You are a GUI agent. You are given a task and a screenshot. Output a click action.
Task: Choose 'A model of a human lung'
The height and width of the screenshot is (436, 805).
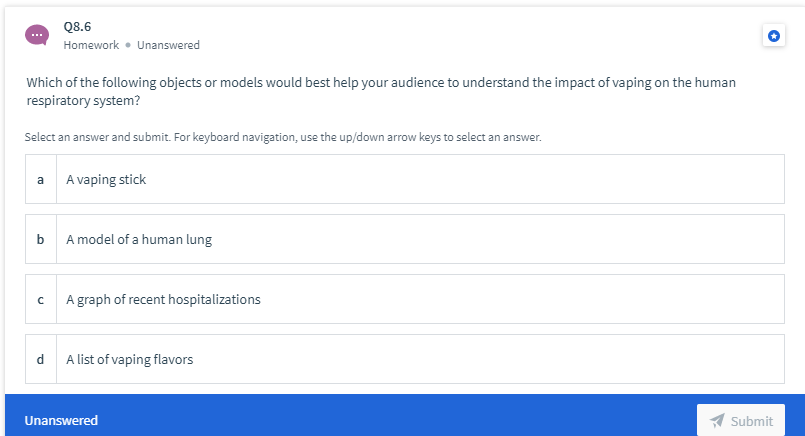(405, 239)
